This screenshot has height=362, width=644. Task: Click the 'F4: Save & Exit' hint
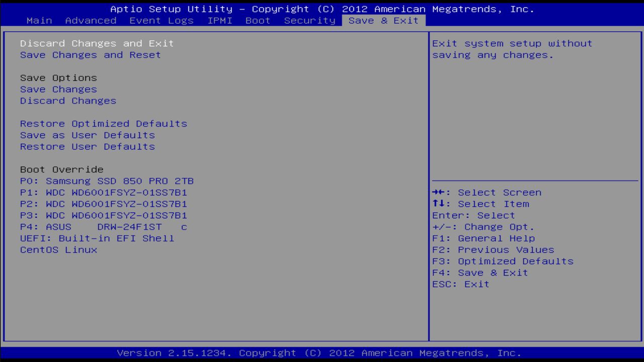tap(480, 273)
